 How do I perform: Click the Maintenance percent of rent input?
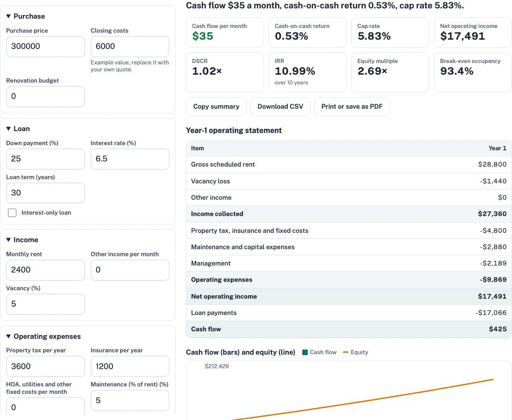pyautogui.click(x=130, y=400)
